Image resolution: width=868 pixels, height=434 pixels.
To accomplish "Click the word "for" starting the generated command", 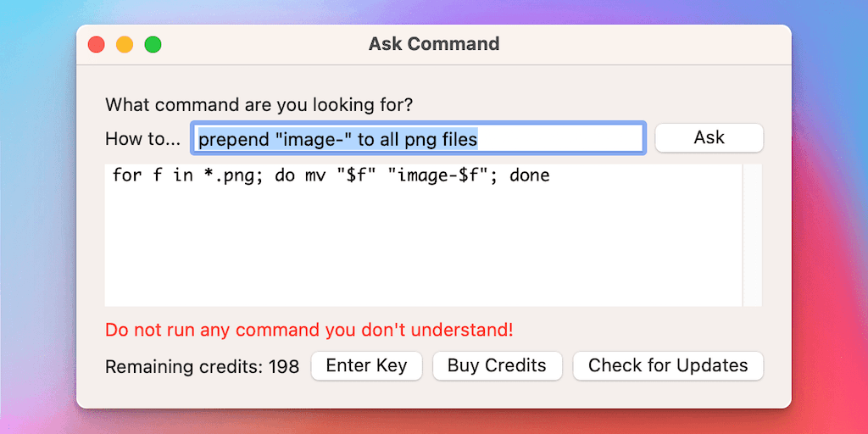I will [x=126, y=176].
